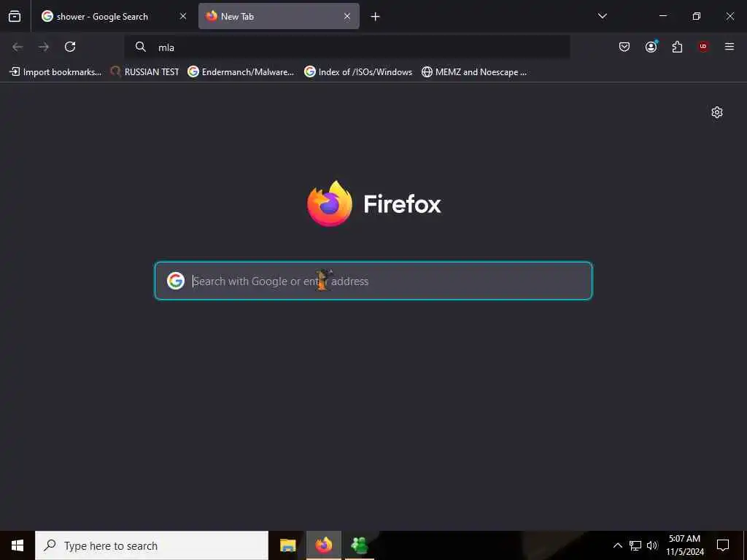
Task: Show hidden system tray icons
Action: pyautogui.click(x=617, y=545)
